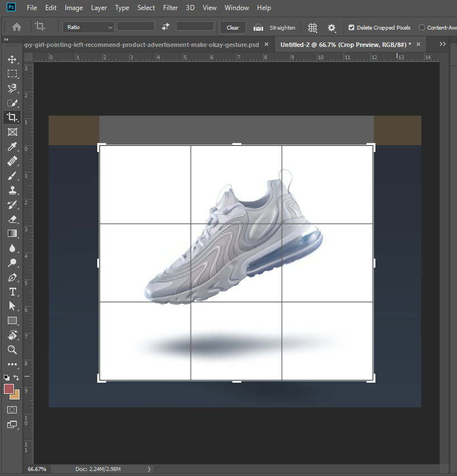Open the status bar info arrow

coord(149,469)
